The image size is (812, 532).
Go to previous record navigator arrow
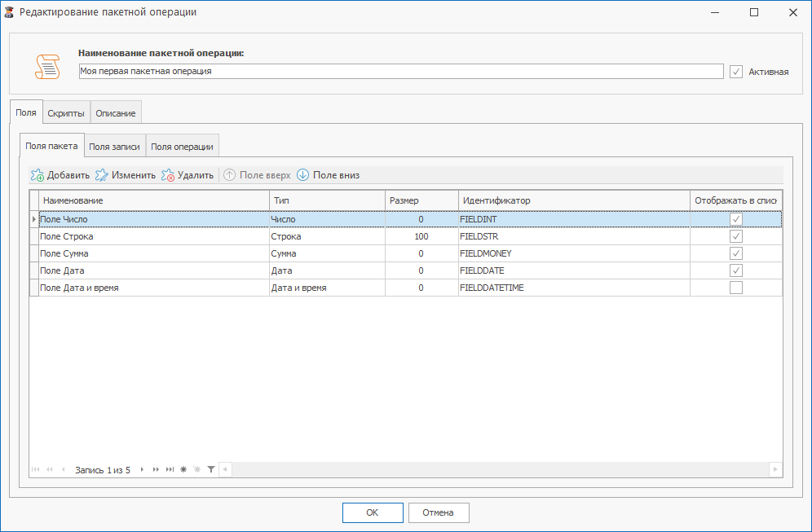coord(63,469)
